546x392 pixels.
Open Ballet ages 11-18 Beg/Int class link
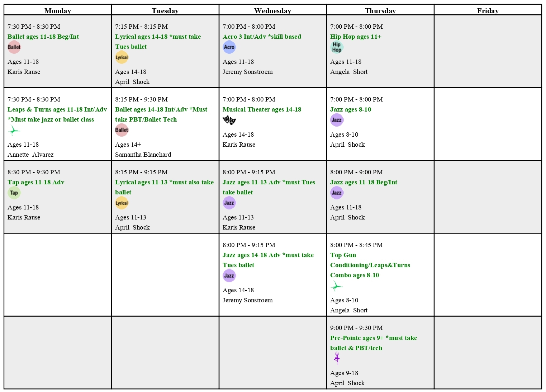43,37
